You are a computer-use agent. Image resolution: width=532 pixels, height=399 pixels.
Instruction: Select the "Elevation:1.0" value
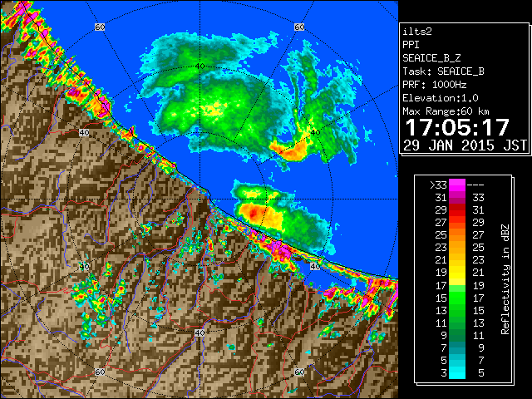click(x=441, y=98)
